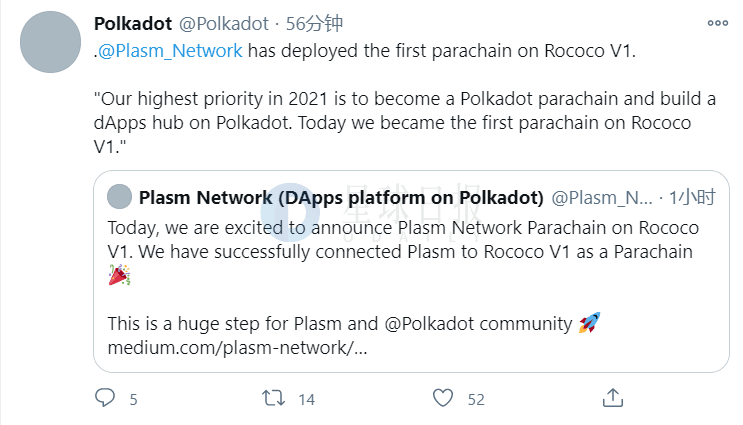Open the share upload icon
Image resolution: width=743 pixels, height=425 pixels.
(613, 398)
